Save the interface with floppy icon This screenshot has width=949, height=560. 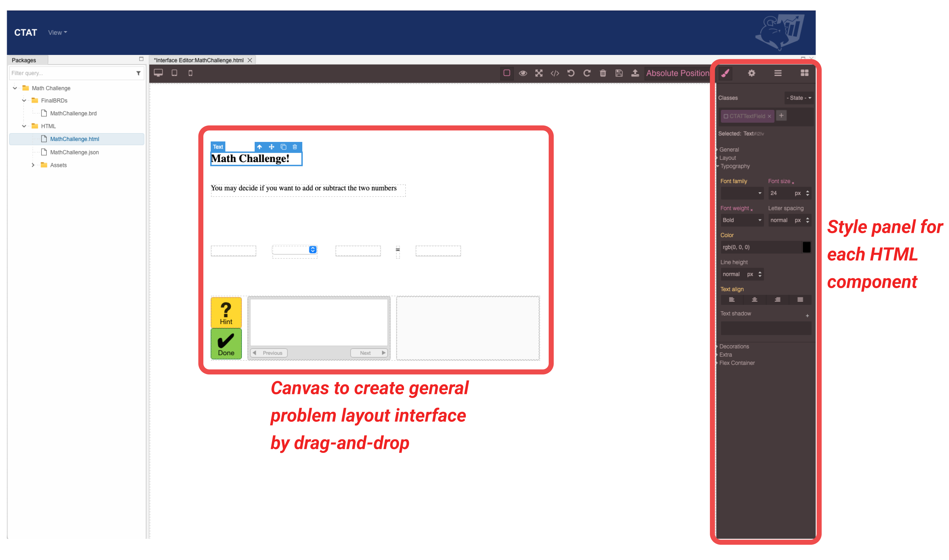pos(619,73)
